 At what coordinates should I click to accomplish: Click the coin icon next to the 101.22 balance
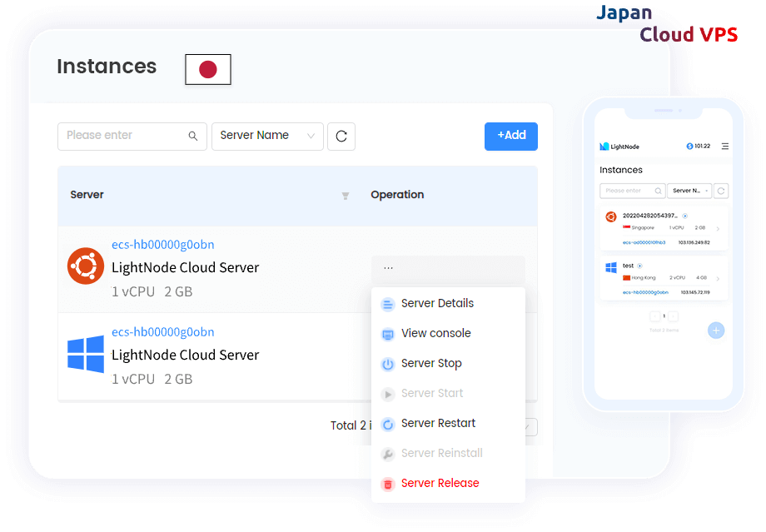pos(689,146)
